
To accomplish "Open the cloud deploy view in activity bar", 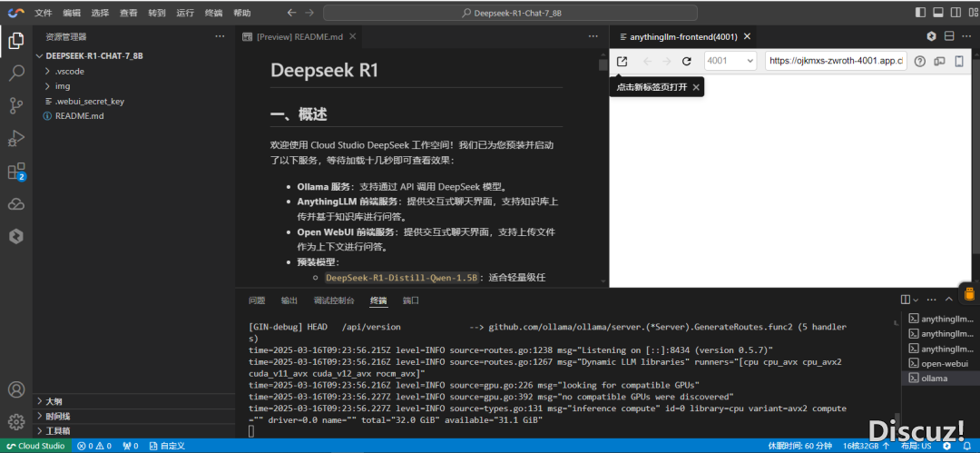I will click(x=16, y=203).
